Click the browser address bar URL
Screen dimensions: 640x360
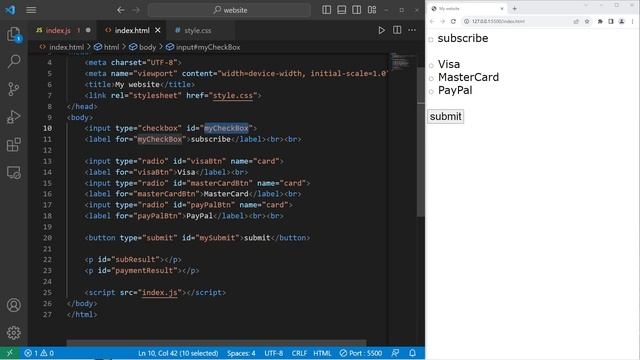tap(498, 21)
